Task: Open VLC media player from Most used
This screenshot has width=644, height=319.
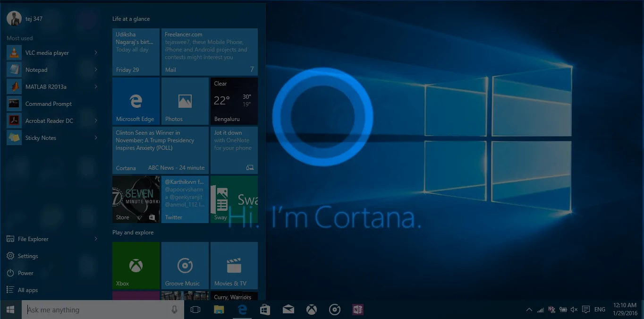Action: click(x=52, y=53)
